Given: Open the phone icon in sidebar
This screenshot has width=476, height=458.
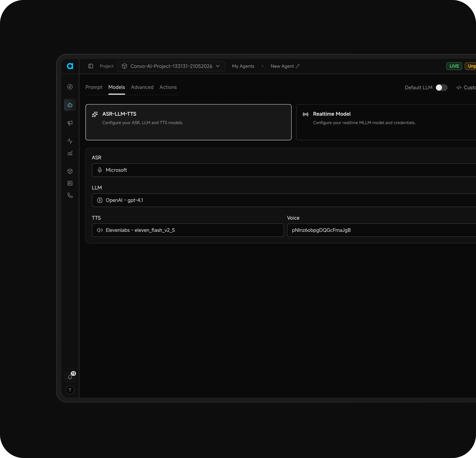Looking at the screenshot, I should click(70, 195).
